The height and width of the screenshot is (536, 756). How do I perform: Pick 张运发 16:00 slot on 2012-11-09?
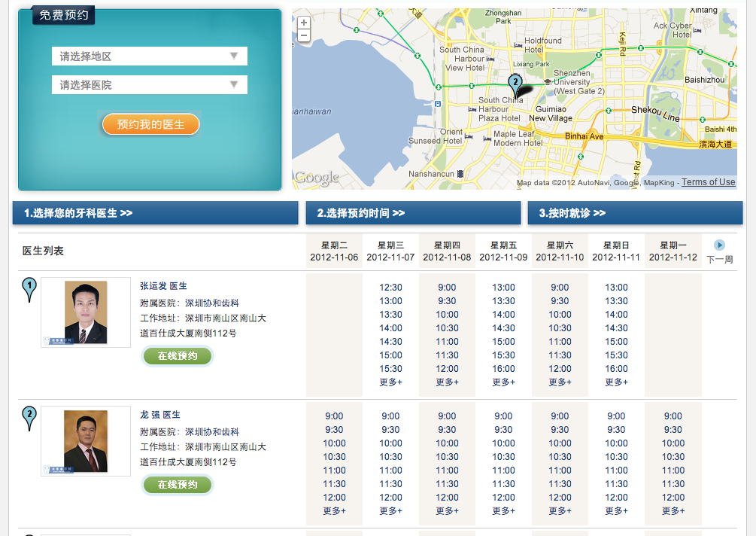[x=503, y=369]
